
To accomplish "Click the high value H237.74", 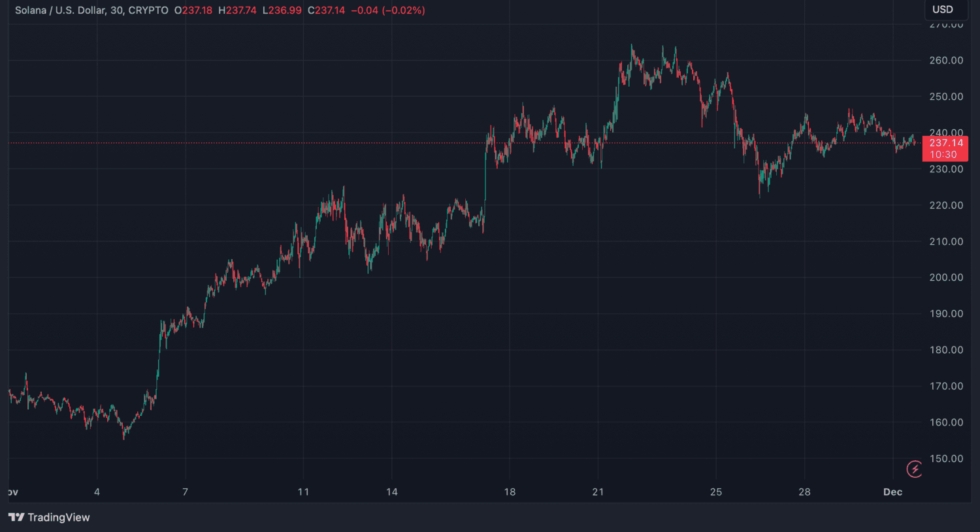I will tap(237, 10).
